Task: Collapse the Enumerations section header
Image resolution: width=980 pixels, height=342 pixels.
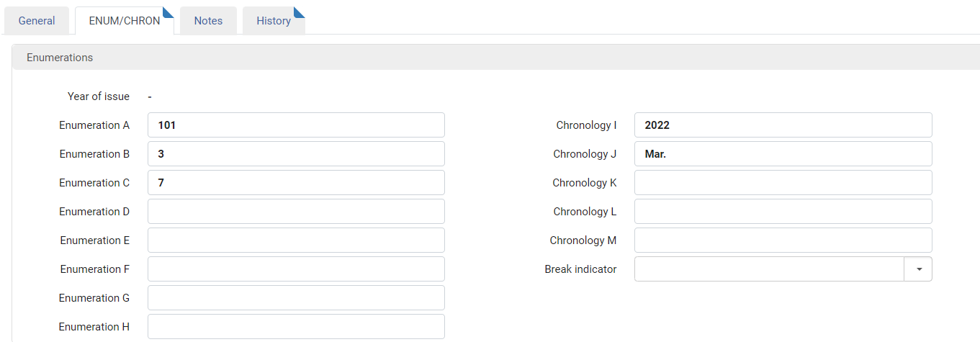Action: pyautogui.click(x=496, y=58)
